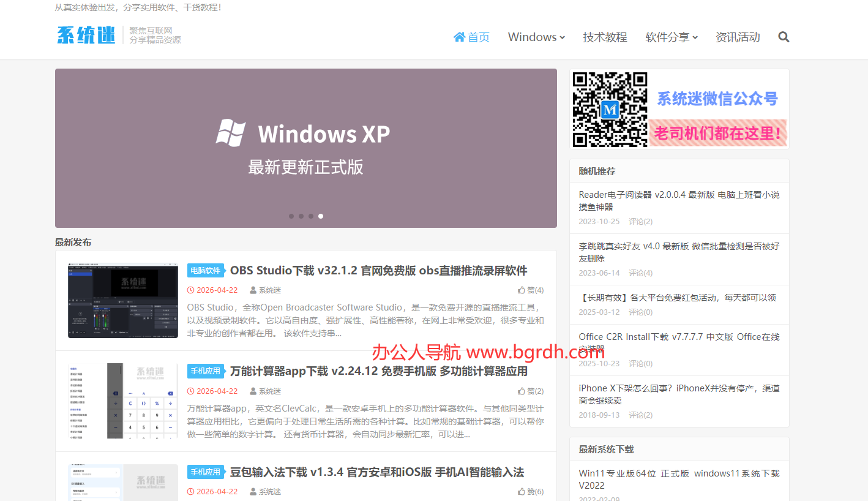Open Win11专业版64位 download link
The height and width of the screenshot is (501, 868).
(x=679, y=480)
